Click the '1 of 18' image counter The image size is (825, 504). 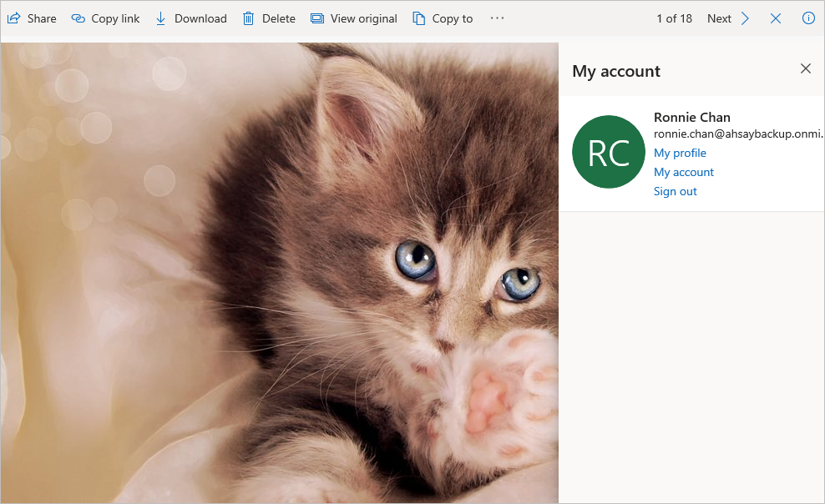(x=674, y=18)
